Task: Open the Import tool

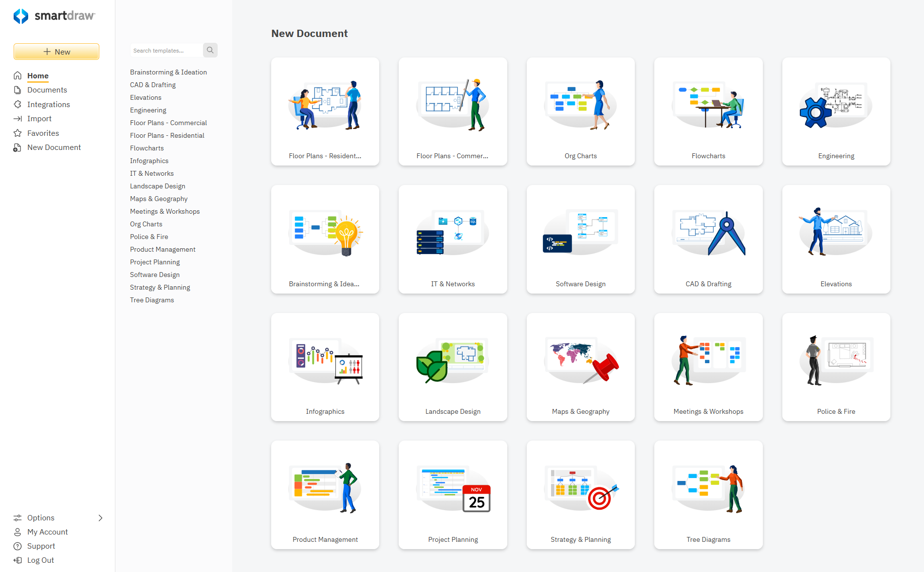Action: click(39, 118)
